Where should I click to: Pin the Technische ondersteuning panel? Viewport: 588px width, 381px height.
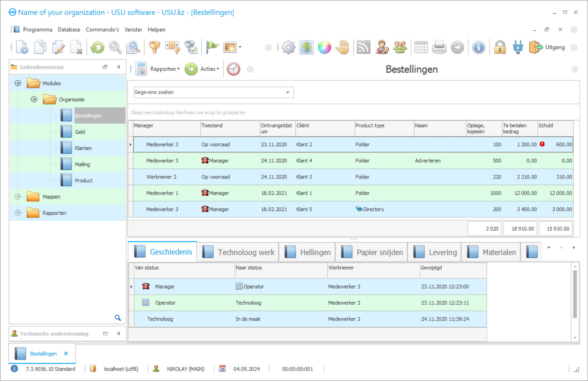click(118, 334)
